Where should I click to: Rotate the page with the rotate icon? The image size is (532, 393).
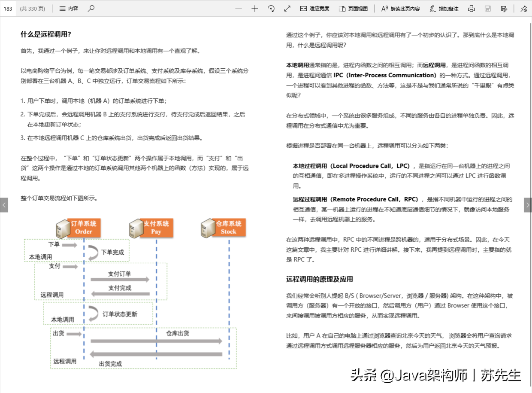pos(271,9)
